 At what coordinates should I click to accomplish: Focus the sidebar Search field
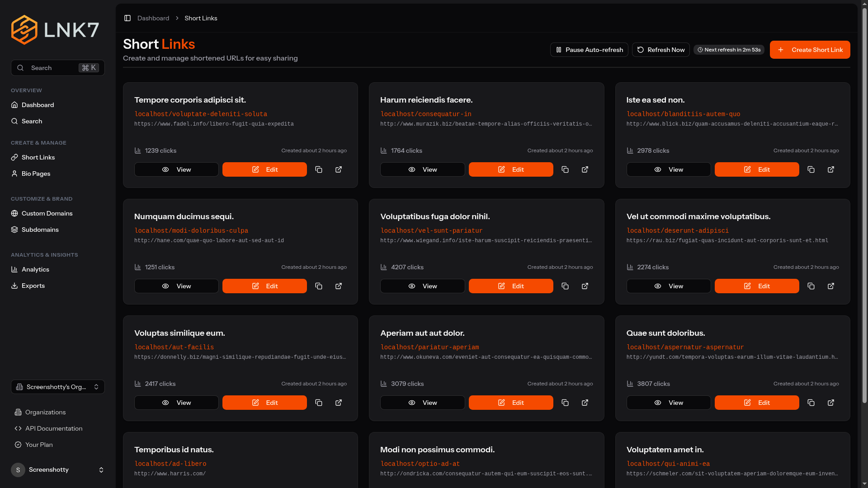click(x=58, y=68)
